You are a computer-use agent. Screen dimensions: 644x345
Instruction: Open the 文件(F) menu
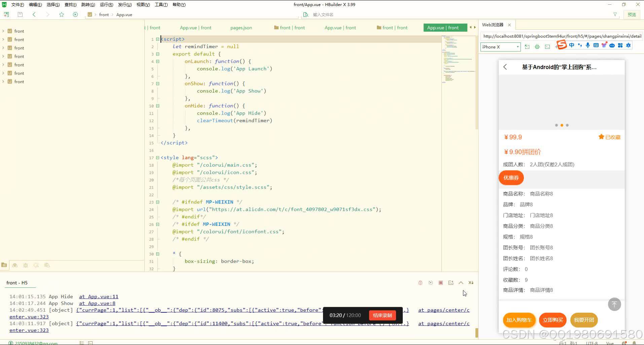[x=17, y=4]
